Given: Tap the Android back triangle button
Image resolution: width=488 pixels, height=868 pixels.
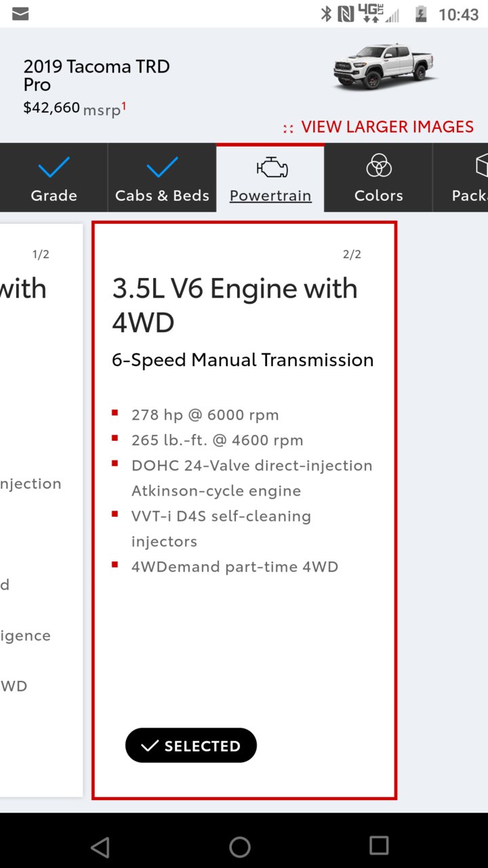Looking at the screenshot, I should click(100, 846).
